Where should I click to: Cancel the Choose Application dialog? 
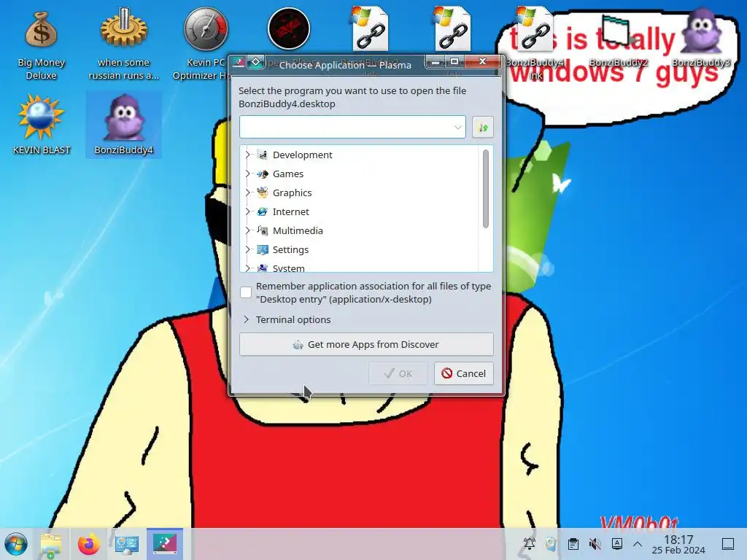coord(463,373)
